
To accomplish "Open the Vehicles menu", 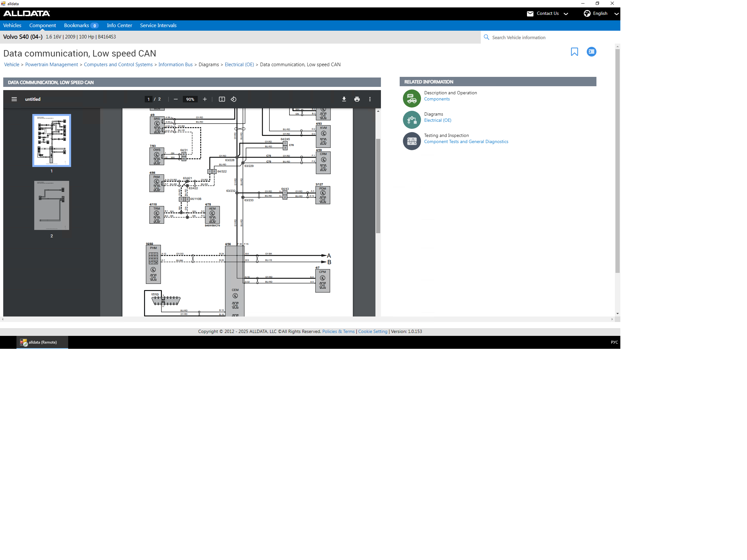I will click(x=12, y=25).
